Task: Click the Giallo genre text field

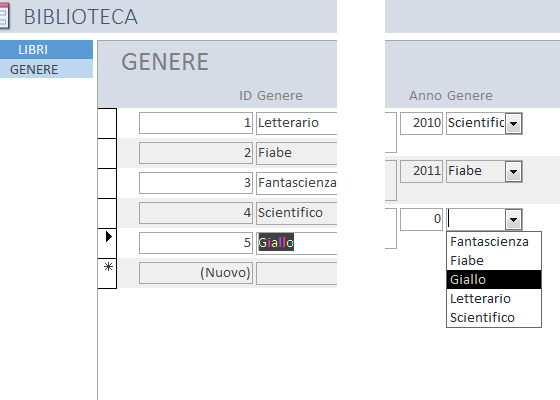Action: point(296,243)
